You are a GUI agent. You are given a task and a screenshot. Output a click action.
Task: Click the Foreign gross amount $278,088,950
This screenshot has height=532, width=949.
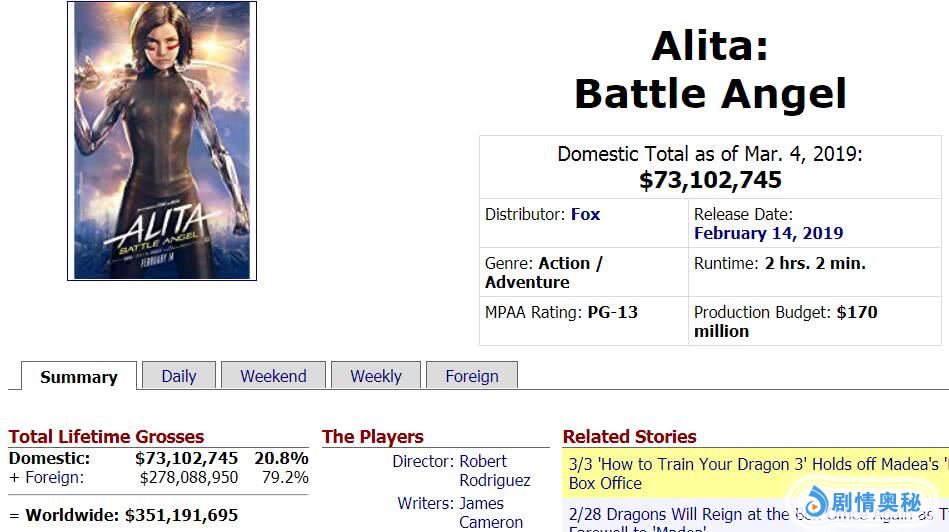coord(189,478)
